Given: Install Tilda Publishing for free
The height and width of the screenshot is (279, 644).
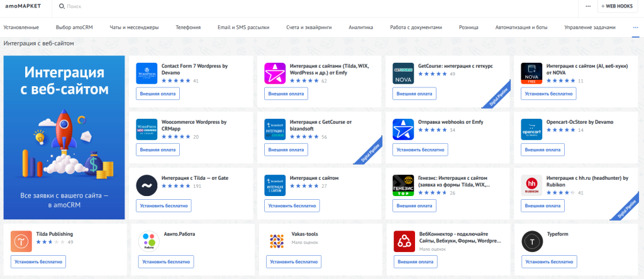Looking at the screenshot, I should [38, 261].
